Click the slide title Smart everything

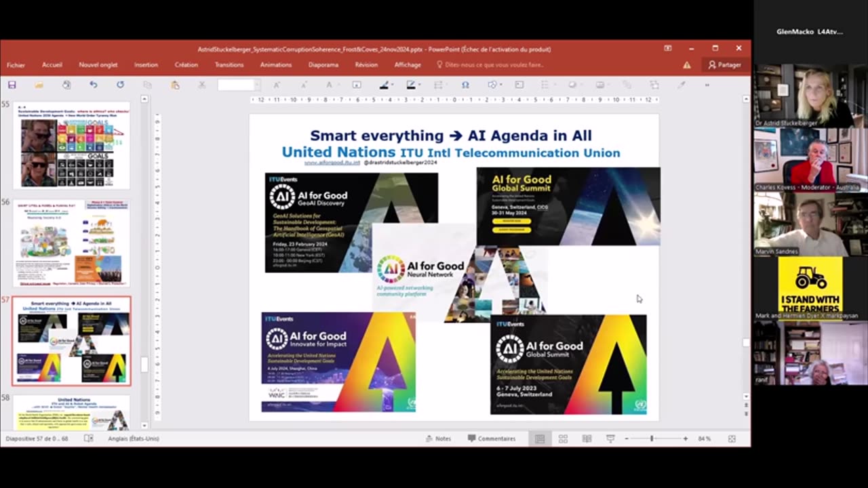tap(450, 136)
